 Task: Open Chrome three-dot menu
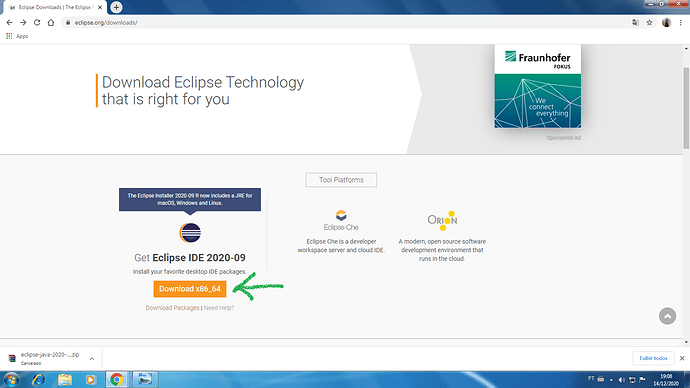point(680,22)
